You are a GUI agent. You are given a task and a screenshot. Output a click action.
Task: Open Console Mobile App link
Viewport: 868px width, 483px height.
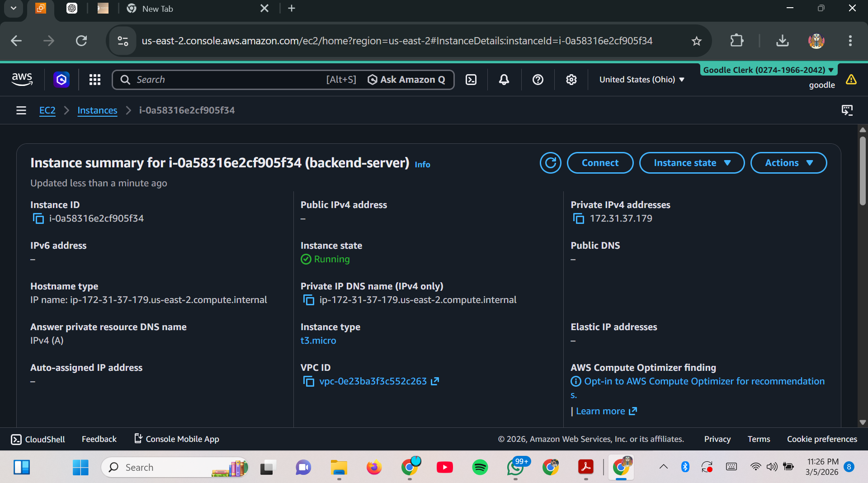[177, 439]
